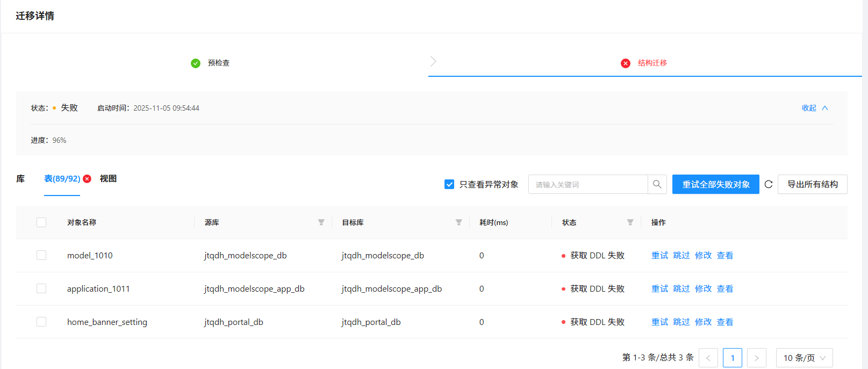868x369 pixels.
Task: Click 重试全部失败对象 button
Action: click(715, 184)
